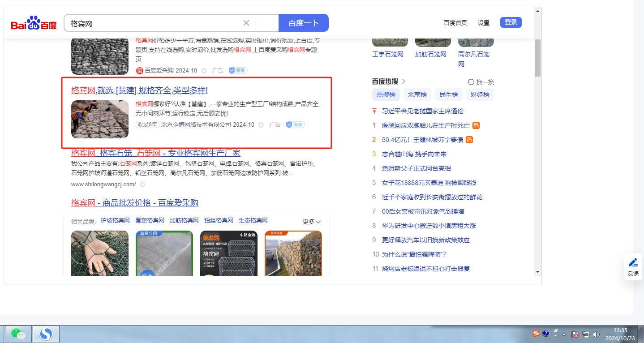Click the 保障 shield badge on the 慧建 ad
Viewport: 644px width, 343px height.
point(295,124)
